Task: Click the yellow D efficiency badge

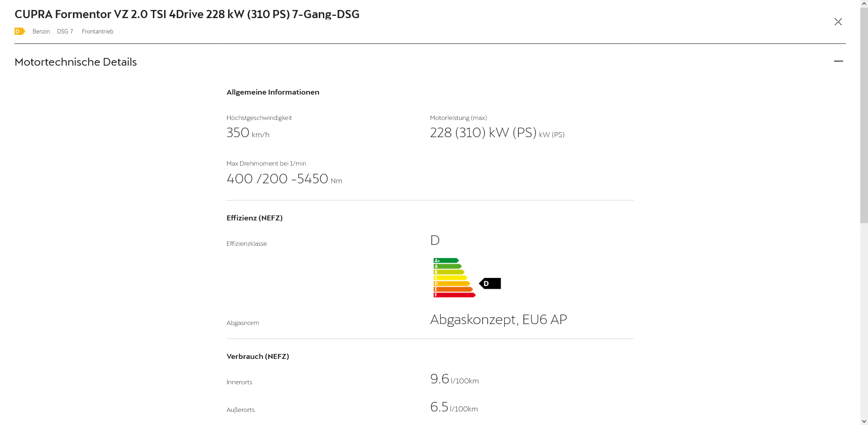Action: pyautogui.click(x=19, y=31)
